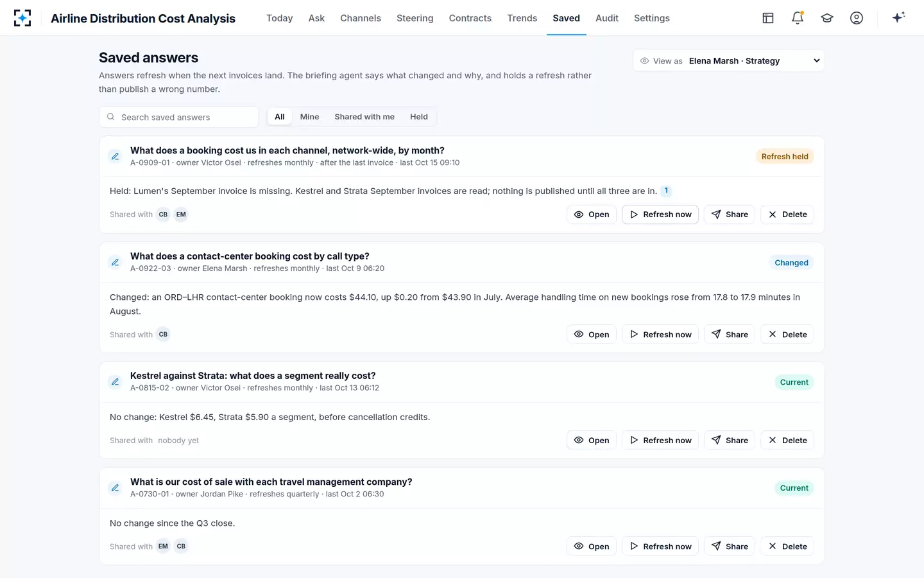Click the app logo icon
This screenshot has height=578, width=924.
22,18
